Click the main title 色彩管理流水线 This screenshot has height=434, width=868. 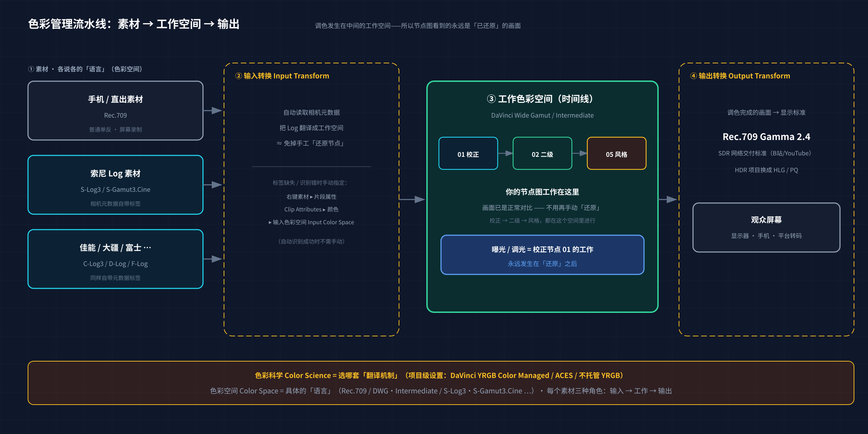[134, 24]
